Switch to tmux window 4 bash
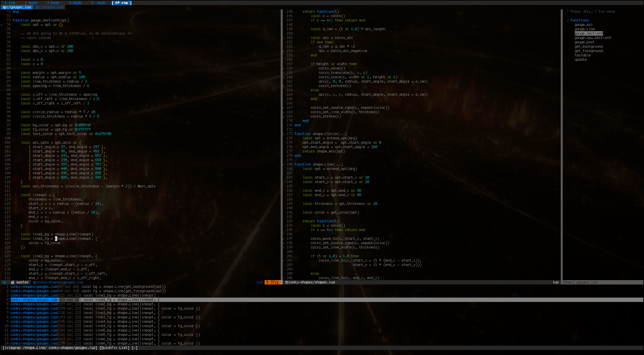Image resolution: width=644 pixels, height=355 pixels. [75, 3]
